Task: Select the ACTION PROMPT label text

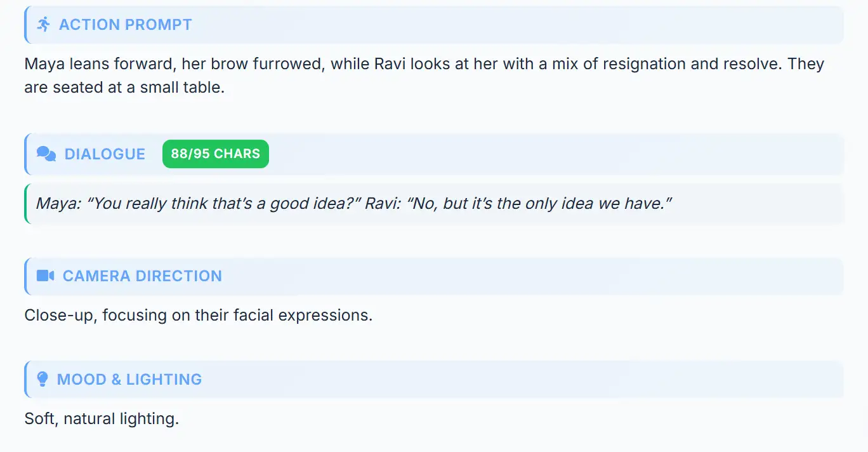Action: coord(125,25)
